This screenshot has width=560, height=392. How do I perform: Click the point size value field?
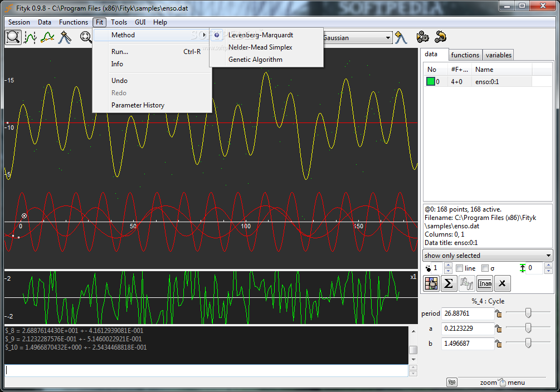pyautogui.click(x=437, y=268)
